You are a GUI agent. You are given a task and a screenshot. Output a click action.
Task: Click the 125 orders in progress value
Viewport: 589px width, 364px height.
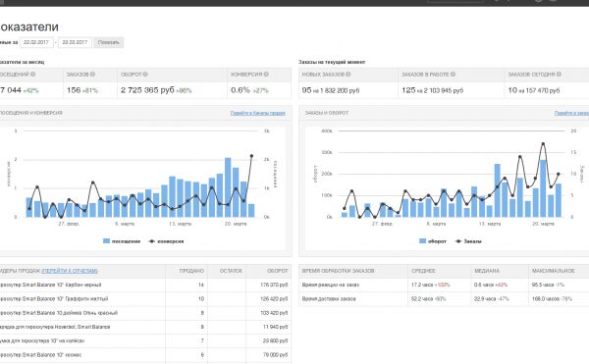408,90
